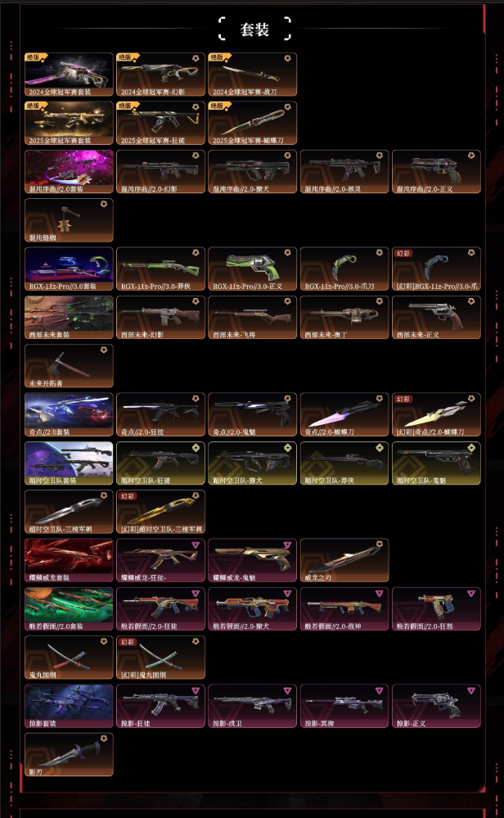Image resolution: width=504 pixels, height=818 pixels.
Task: Select the 混沌序曲//2.0-正义 revolver skin
Action: 436,172
